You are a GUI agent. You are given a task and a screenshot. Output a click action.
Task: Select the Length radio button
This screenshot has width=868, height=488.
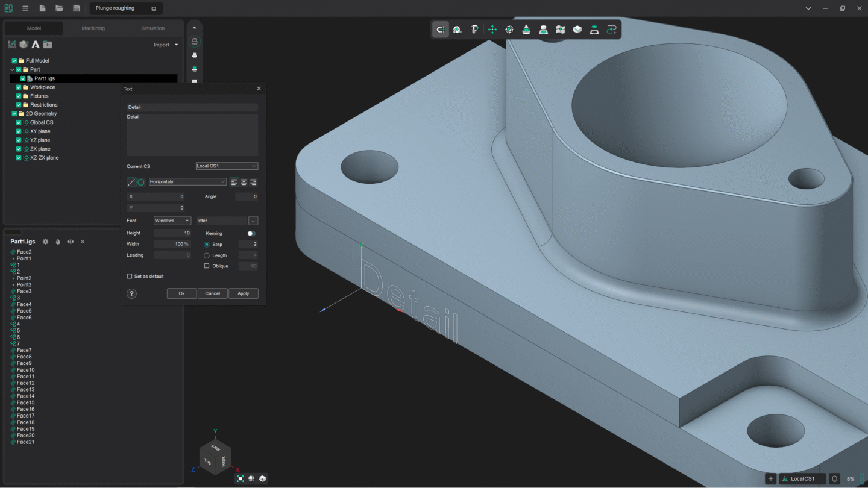tap(207, 255)
